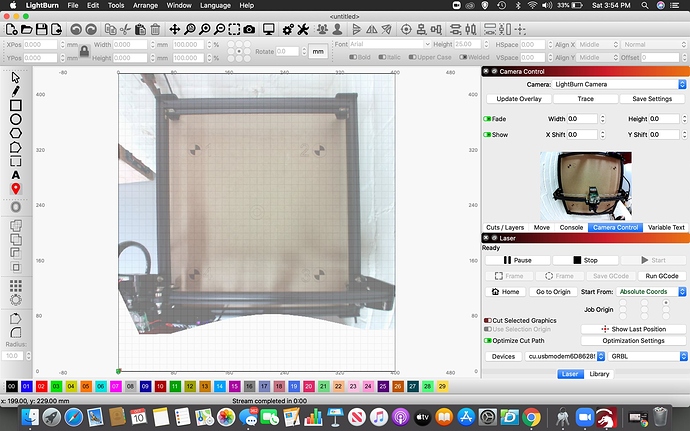
Task: Switch to the Cuts / Layers tab
Action: click(505, 228)
